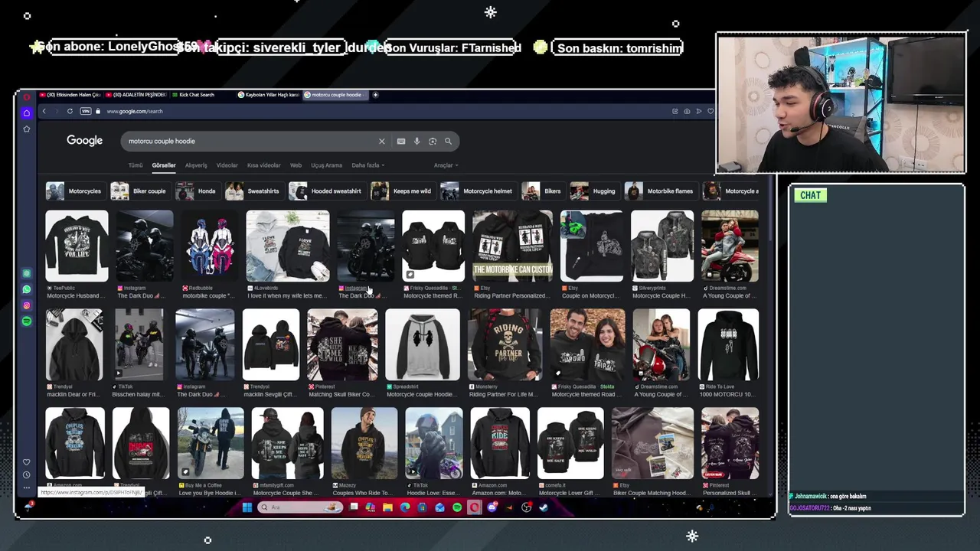Open the Spreadshirt Motorcycle couple Hoodie image

click(x=423, y=344)
